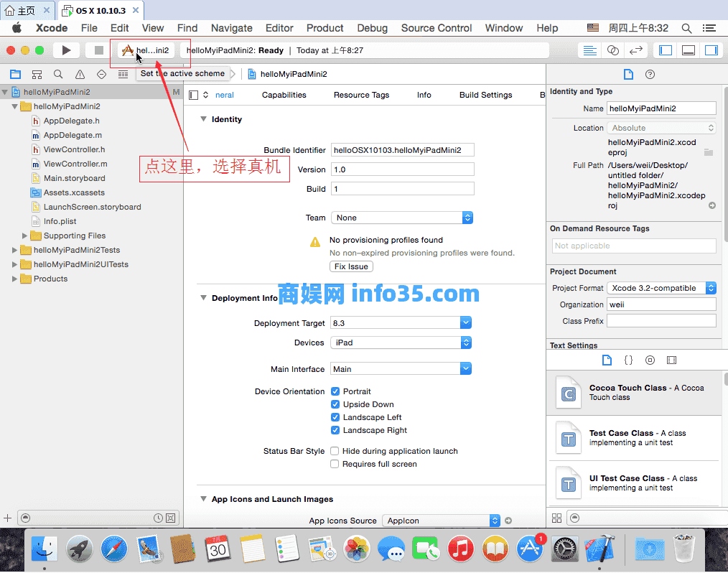Edit the Version field
728x573 pixels.
click(x=403, y=169)
